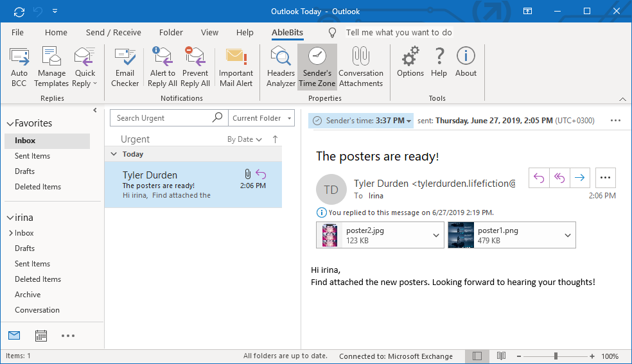632x364 pixels.
Task: Click the Conversation Attachments icon
Action: click(361, 67)
